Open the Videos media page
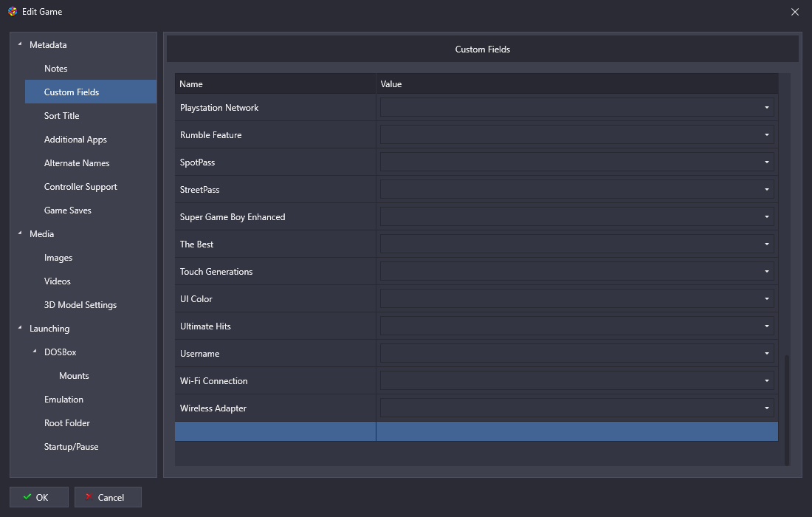 [57, 281]
